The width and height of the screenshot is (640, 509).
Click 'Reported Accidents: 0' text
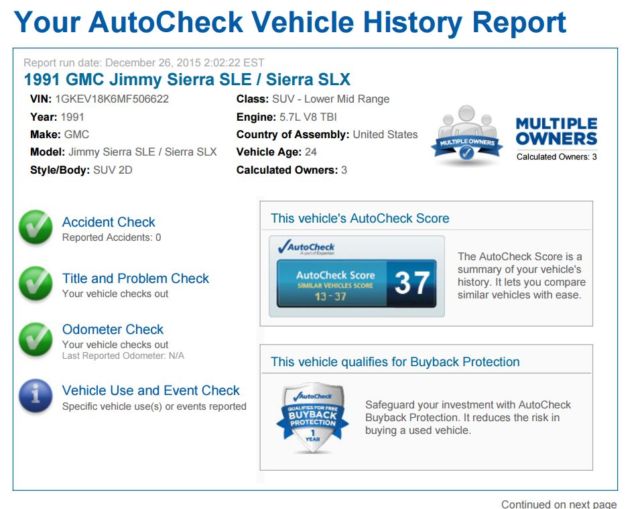pos(111,238)
